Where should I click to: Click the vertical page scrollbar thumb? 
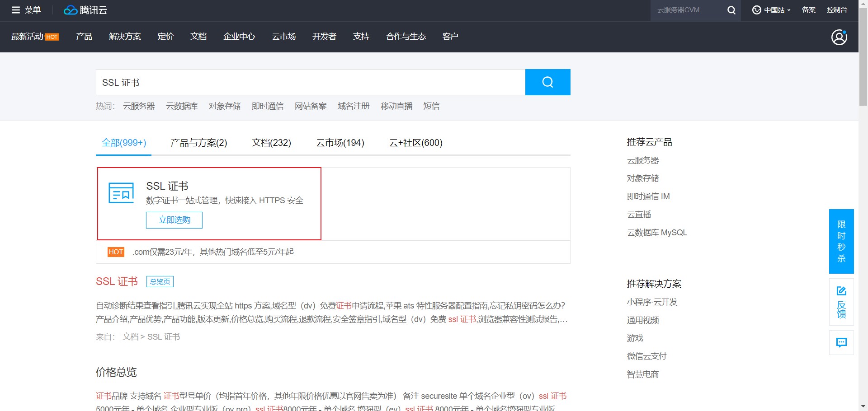point(863,56)
